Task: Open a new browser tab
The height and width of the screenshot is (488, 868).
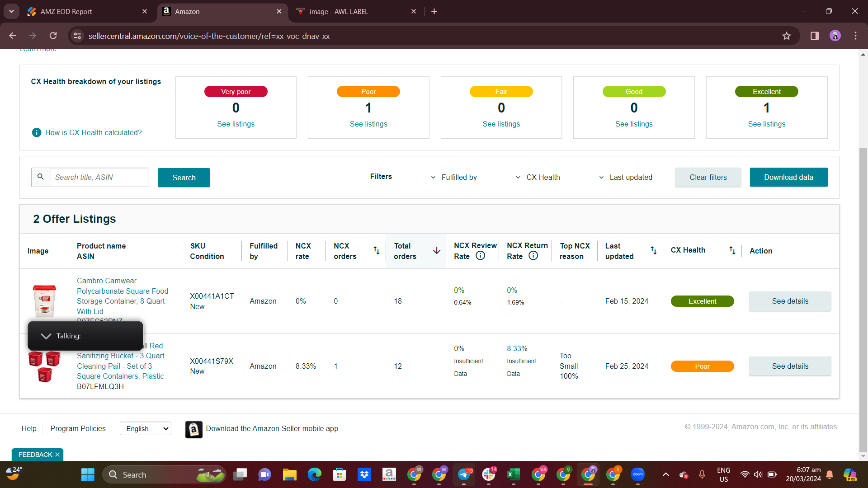Action: [x=434, y=11]
